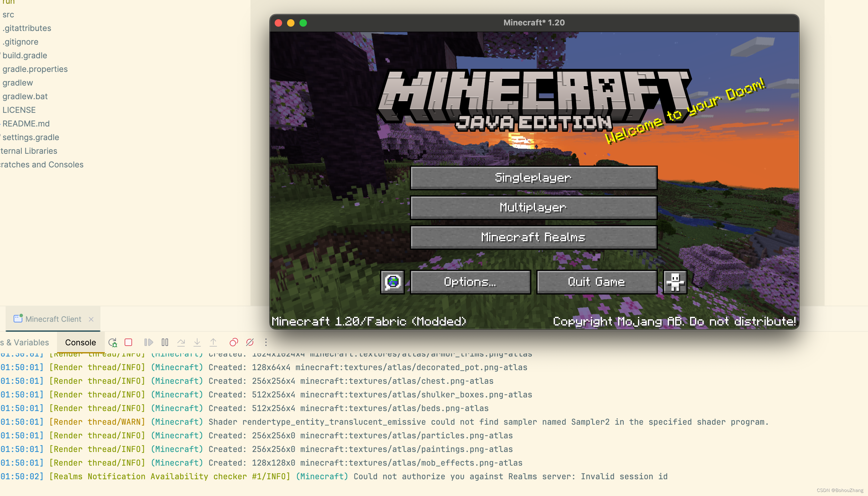This screenshot has height=496, width=868.
Task: Switch to the Console tab
Action: coord(80,342)
